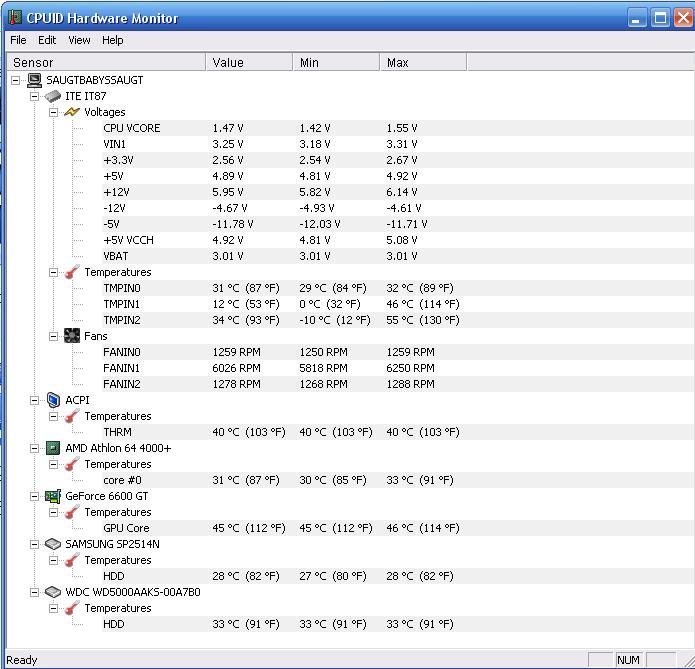This screenshot has height=669, width=695.
Task: Open the View menu
Action: pyautogui.click(x=79, y=40)
